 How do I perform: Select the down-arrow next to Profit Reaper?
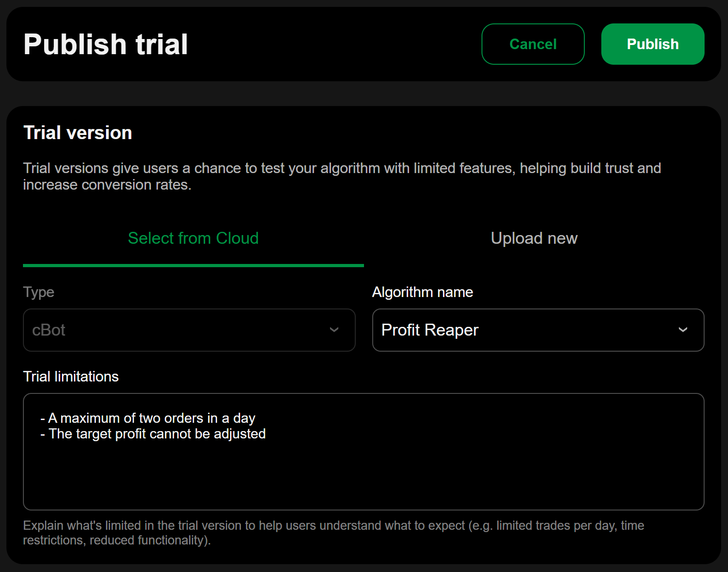[x=683, y=330]
